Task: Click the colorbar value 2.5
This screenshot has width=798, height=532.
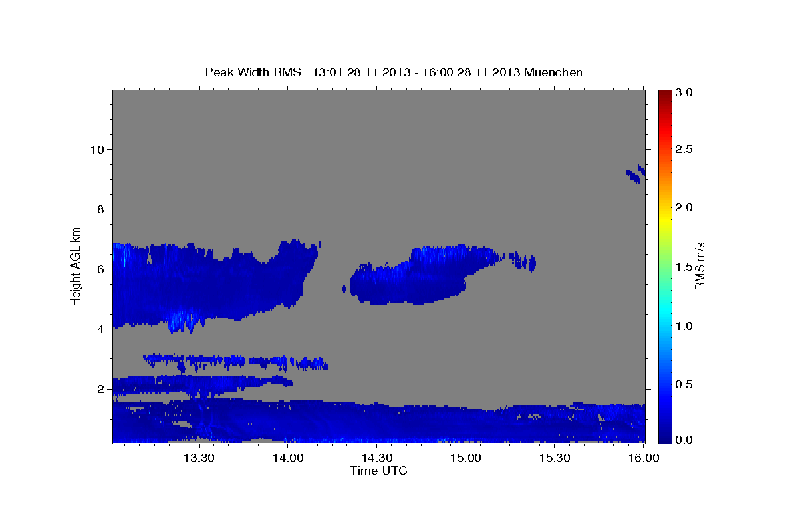Action: [685, 149]
